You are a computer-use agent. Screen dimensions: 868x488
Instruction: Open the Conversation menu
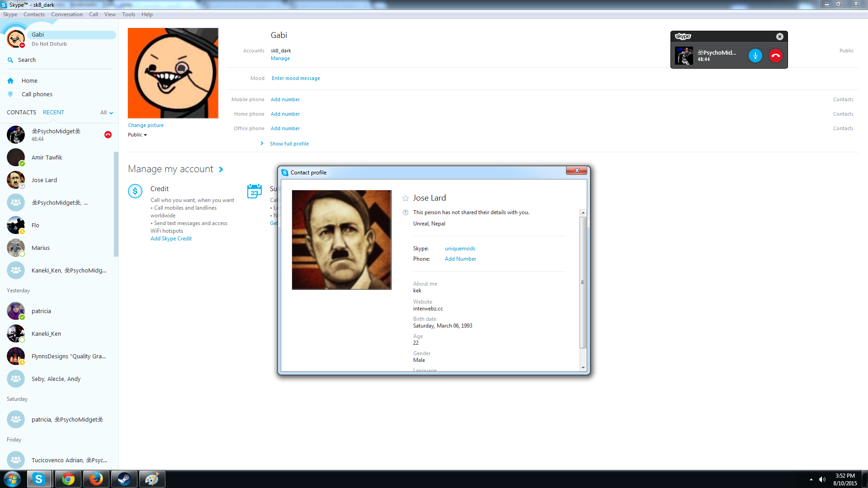(x=67, y=14)
